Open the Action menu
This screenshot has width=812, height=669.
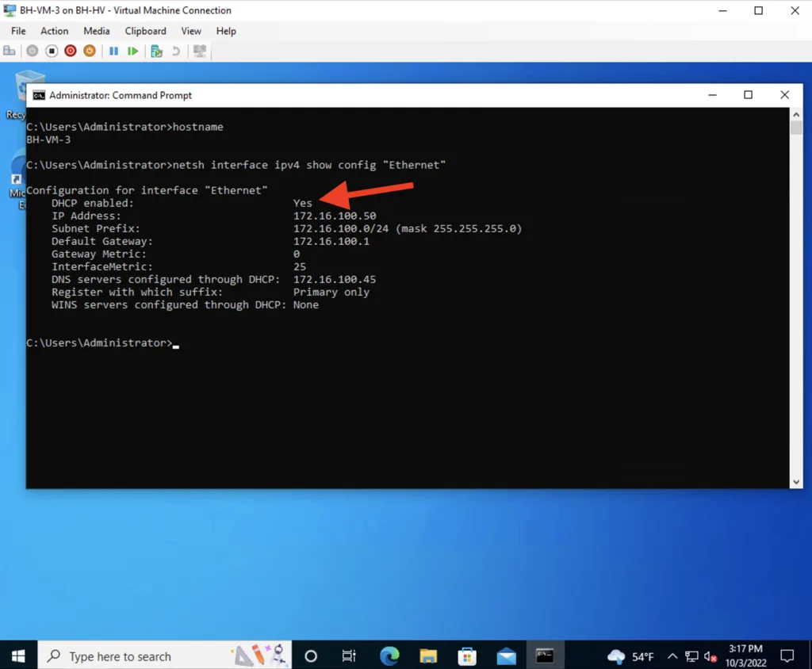pyautogui.click(x=55, y=31)
